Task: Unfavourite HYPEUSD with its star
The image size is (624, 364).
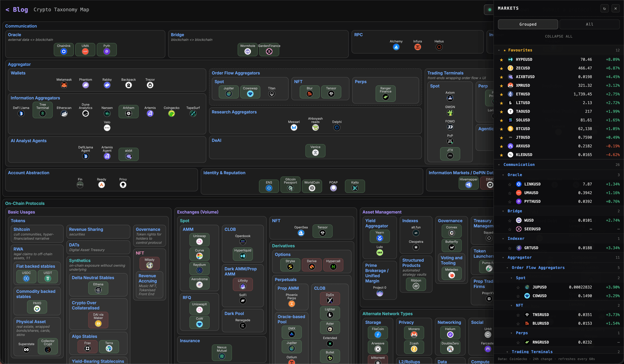Action: [501, 60]
